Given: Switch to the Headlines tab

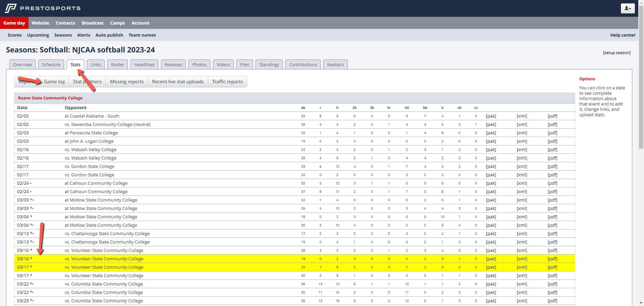Looking at the screenshot, I should pyautogui.click(x=145, y=64).
